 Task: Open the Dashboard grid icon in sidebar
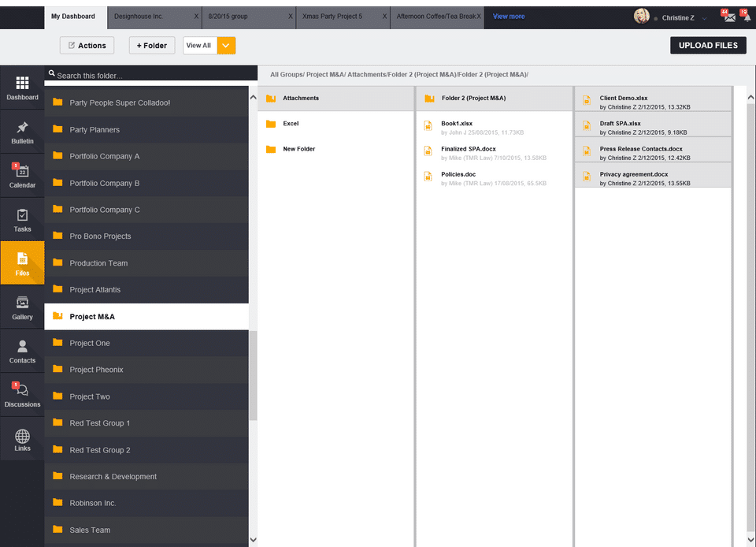point(22,84)
